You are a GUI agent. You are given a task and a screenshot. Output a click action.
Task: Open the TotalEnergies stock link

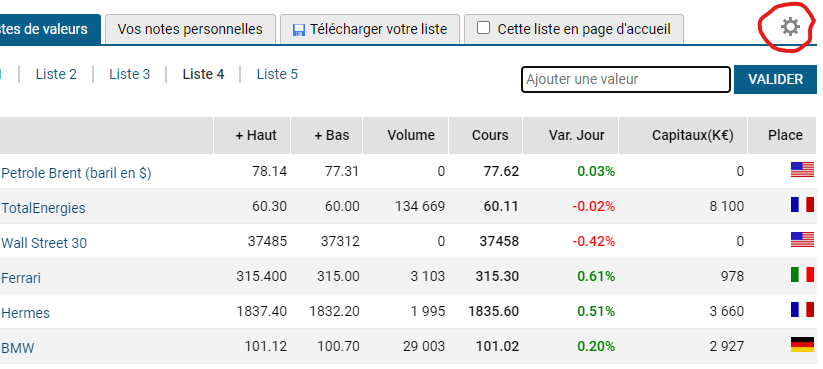[x=44, y=208]
